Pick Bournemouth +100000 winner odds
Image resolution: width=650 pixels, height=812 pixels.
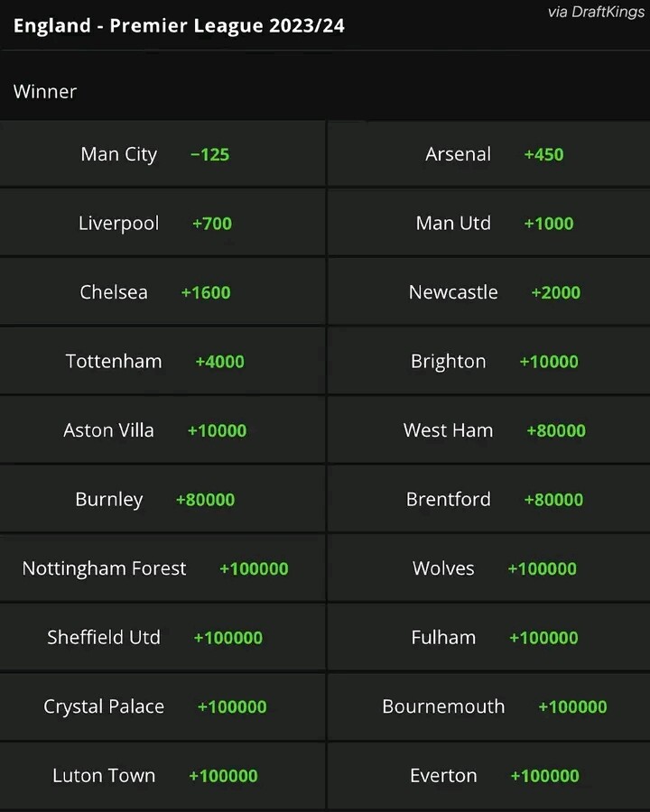click(488, 706)
